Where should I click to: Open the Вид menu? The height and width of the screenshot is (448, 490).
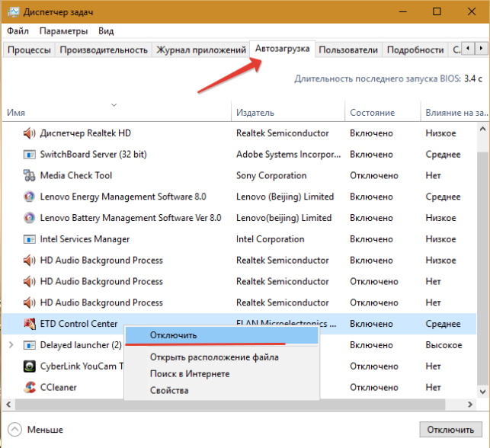click(x=106, y=31)
